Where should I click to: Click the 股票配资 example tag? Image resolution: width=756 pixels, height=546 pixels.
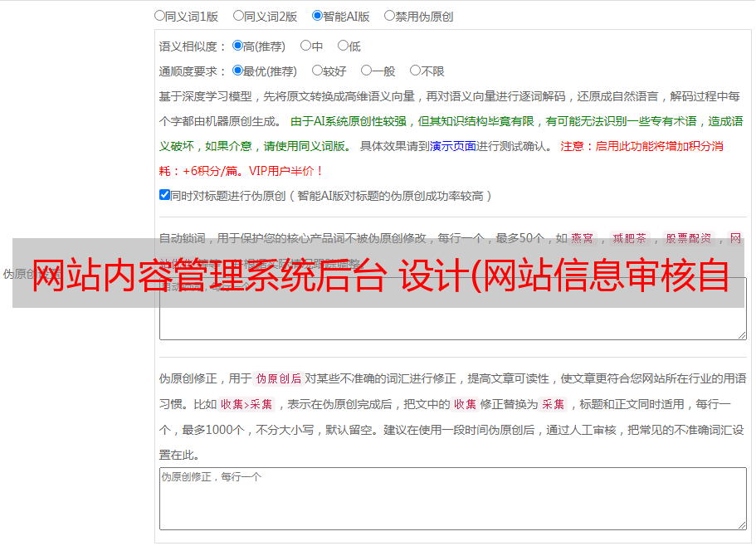(x=689, y=238)
